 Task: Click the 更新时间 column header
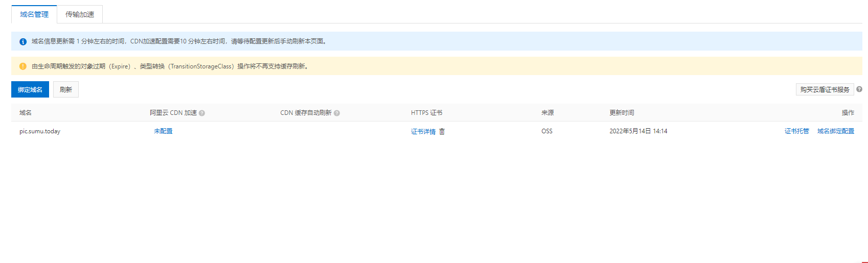point(622,113)
